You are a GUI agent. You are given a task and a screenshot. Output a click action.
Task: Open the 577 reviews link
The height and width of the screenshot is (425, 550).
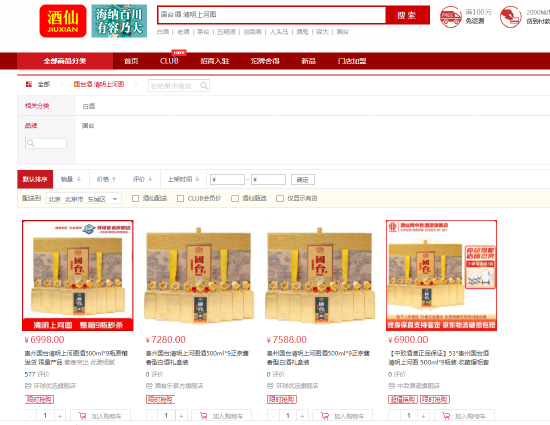(37, 375)
